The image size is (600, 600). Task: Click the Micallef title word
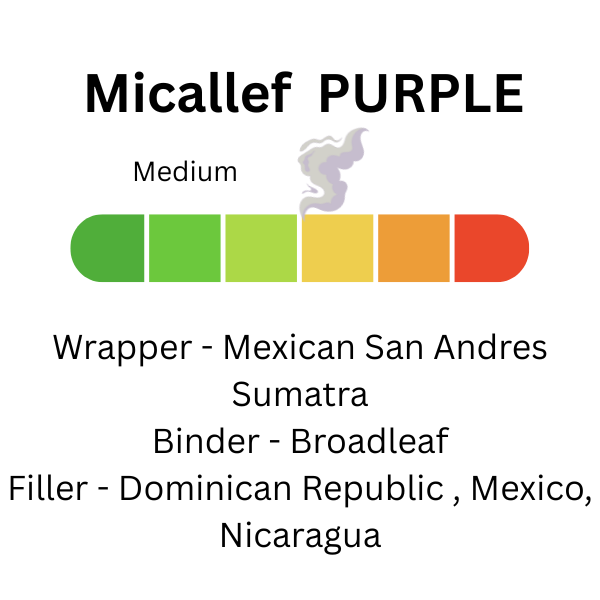coord(189,93)
